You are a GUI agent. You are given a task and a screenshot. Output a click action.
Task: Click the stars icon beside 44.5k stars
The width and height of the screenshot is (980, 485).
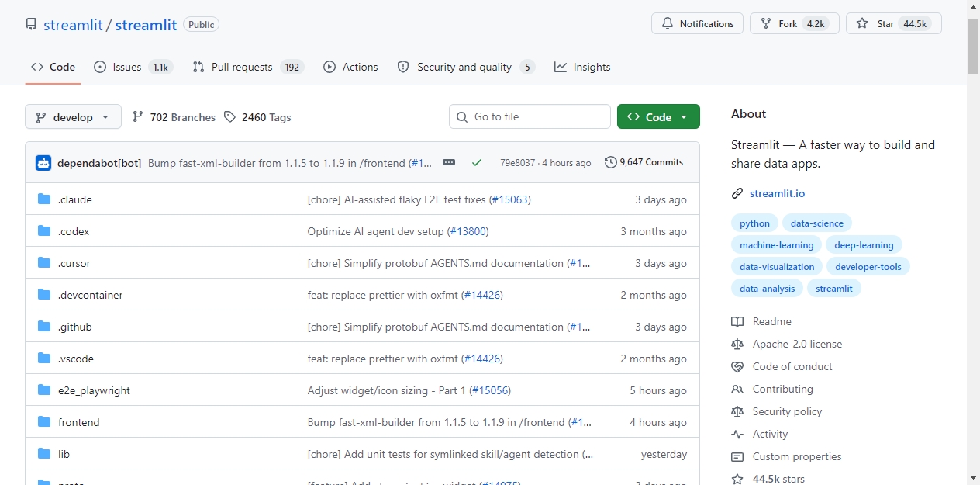(737, 479)
